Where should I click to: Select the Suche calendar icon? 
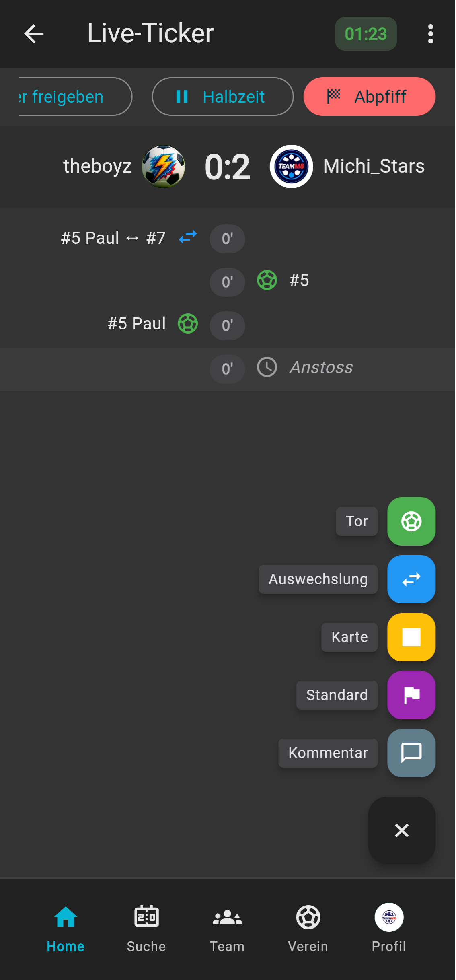(x=146, y=917)
